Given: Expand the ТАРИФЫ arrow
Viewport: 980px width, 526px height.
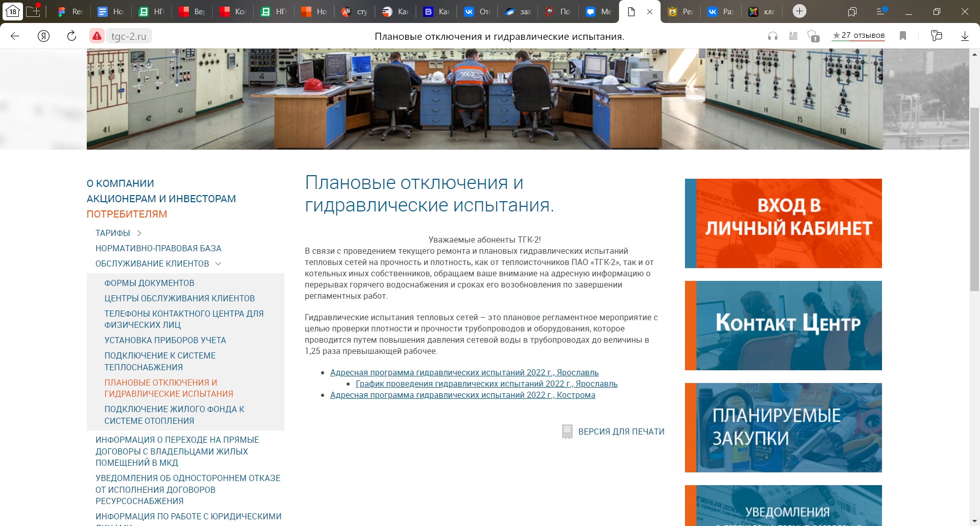Looking at the screenshot, I should tap(139, 233).
